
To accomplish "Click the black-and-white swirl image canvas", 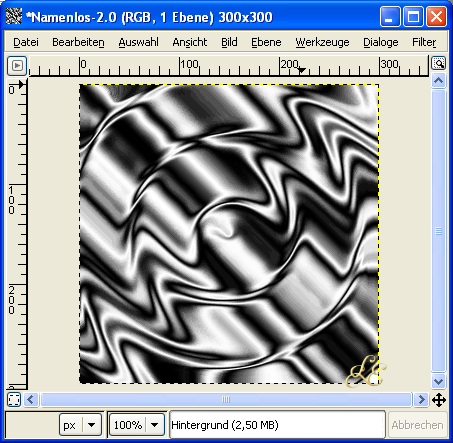I will [x=229, y=234].
